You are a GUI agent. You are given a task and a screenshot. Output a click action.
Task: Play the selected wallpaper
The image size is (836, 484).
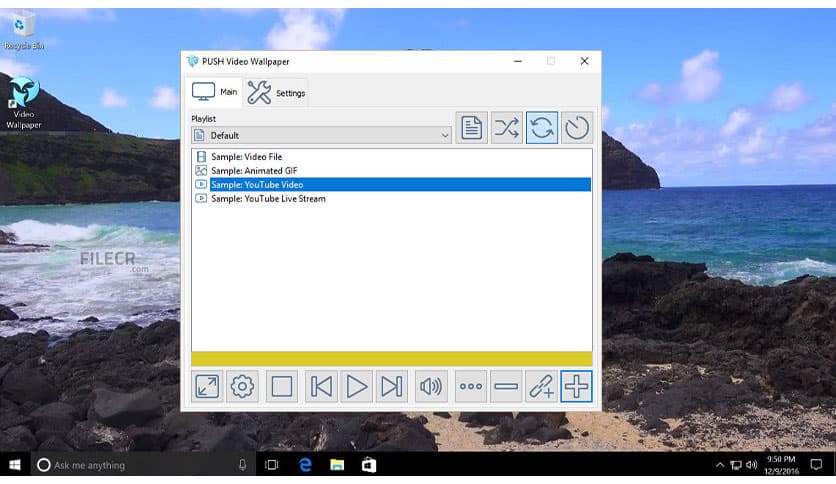pyautogui.click(x=356, y=386)
